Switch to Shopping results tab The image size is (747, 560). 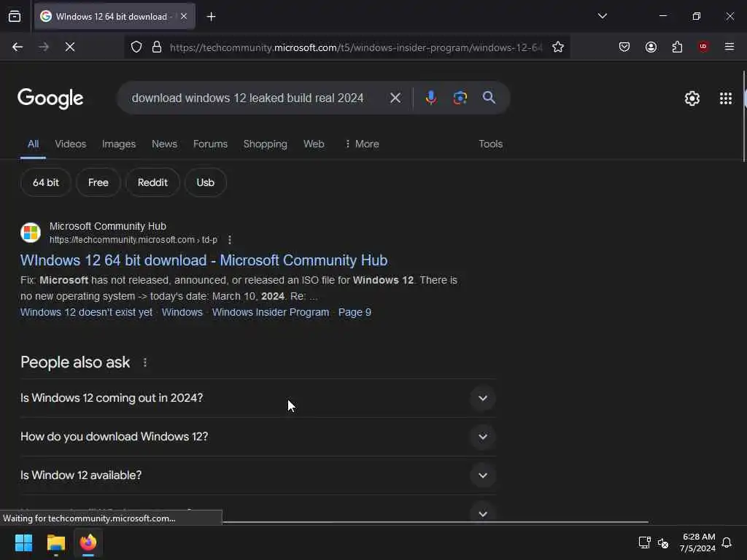click(266, 144)
